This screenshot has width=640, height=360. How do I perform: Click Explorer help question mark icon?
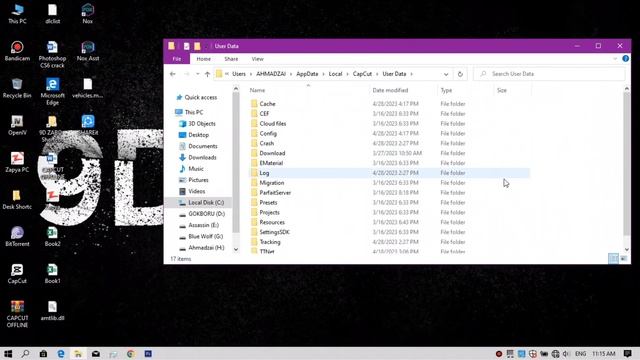pos(625,59)
